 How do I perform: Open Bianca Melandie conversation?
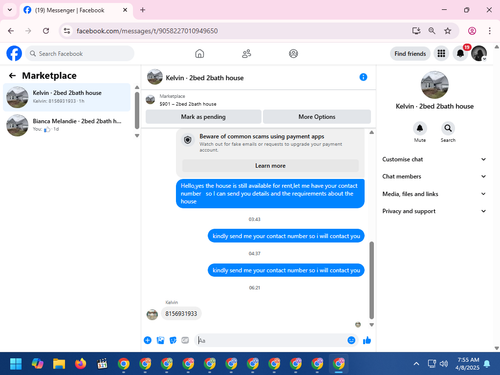click(67, 125)
